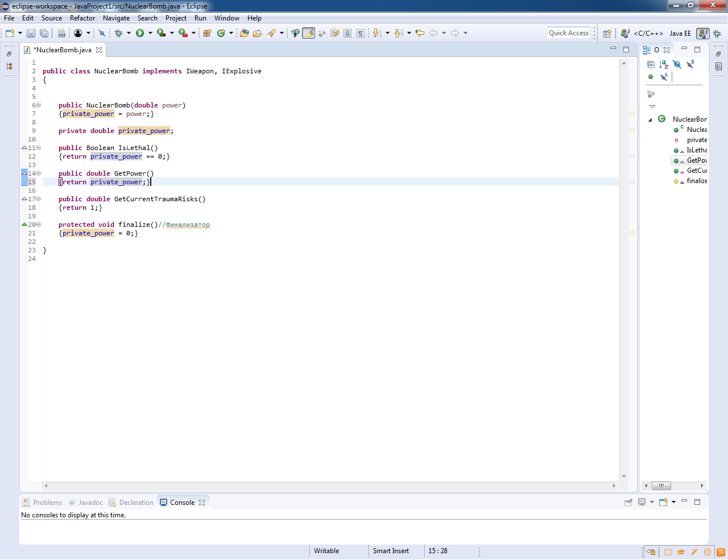
Task: Click the Save All toolbar icon
Action: 44,33
